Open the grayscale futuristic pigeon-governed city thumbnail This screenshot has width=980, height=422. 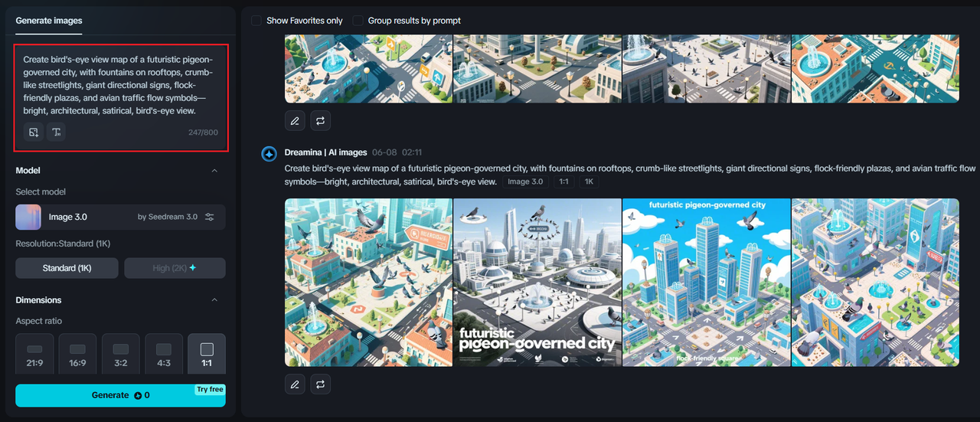pos(537,283)
